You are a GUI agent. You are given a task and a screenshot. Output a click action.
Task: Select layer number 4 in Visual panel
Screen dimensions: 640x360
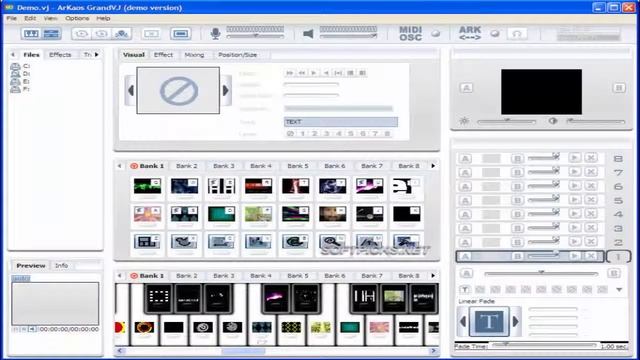tap(338, 133)
